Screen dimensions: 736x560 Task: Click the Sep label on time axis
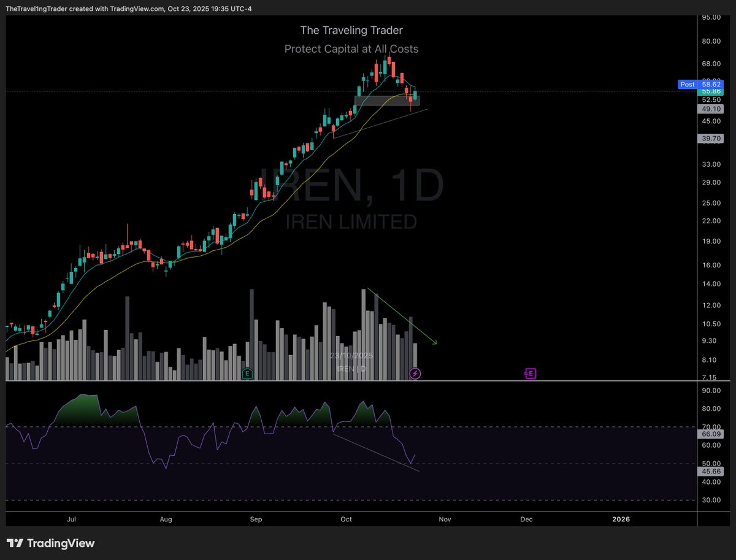[256, 519]
